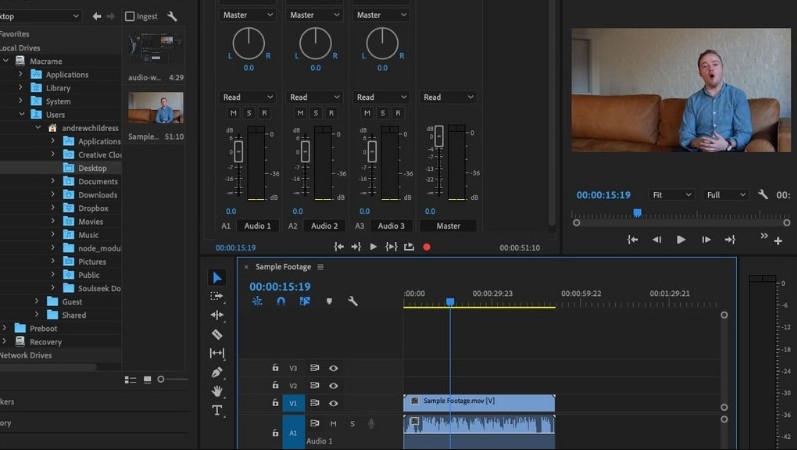Expand the Guest folder

tap(37, 302)
